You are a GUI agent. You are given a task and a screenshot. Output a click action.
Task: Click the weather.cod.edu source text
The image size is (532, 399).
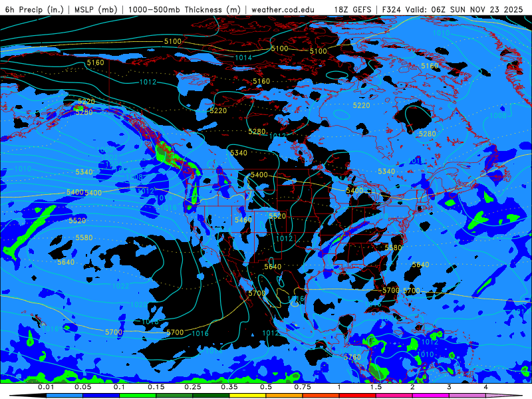(283, 9)
